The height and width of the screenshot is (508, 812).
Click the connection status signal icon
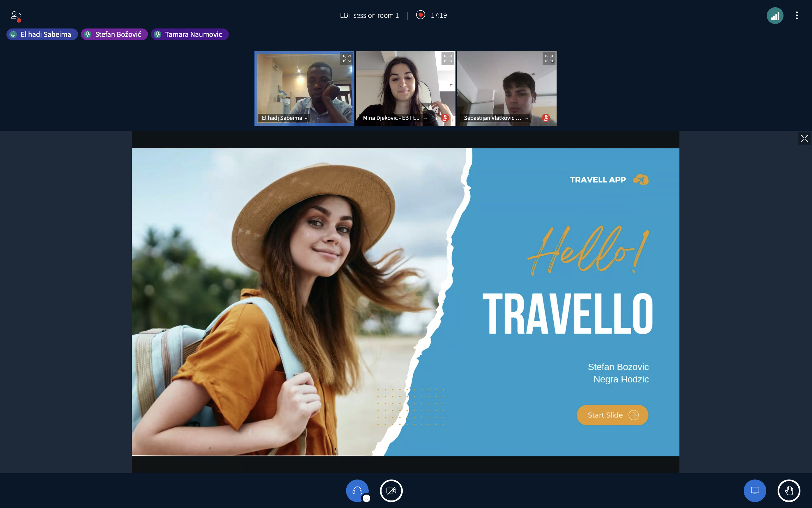[x=775, y=16]
